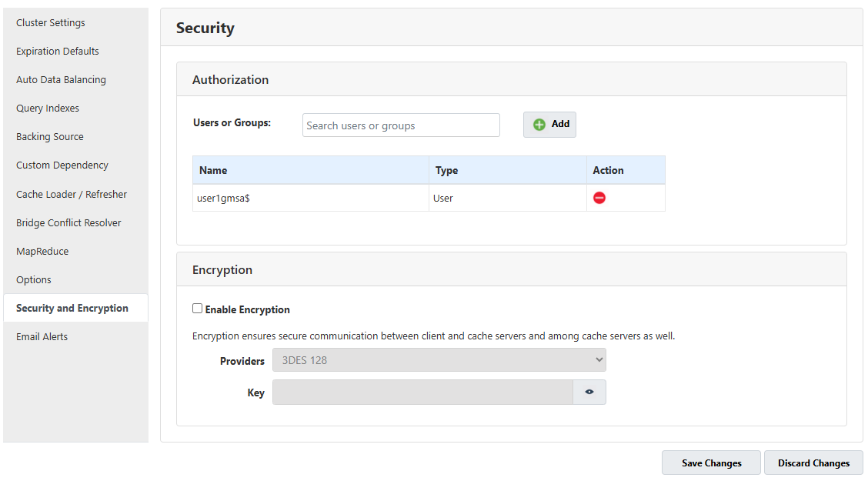
Task: Click the User type cell
Action: tap(508, 198)
